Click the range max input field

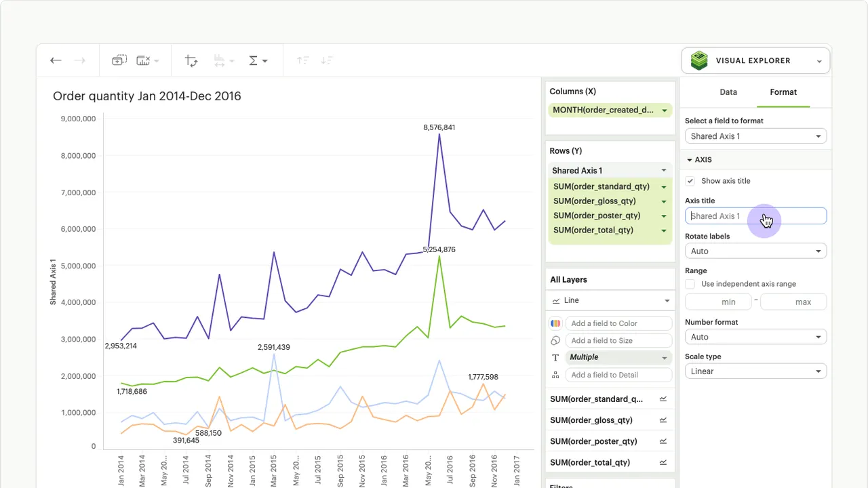click(x=793, y=302)
